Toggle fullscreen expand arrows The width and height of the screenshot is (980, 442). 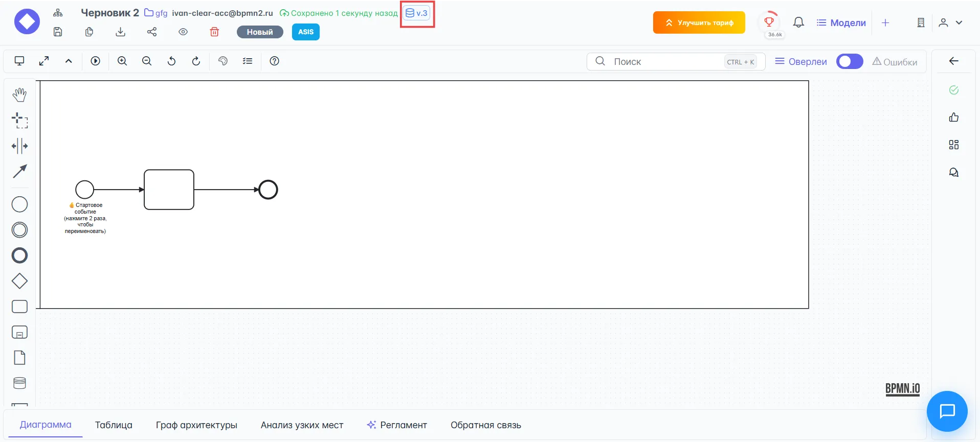click(x=44, y=61)
